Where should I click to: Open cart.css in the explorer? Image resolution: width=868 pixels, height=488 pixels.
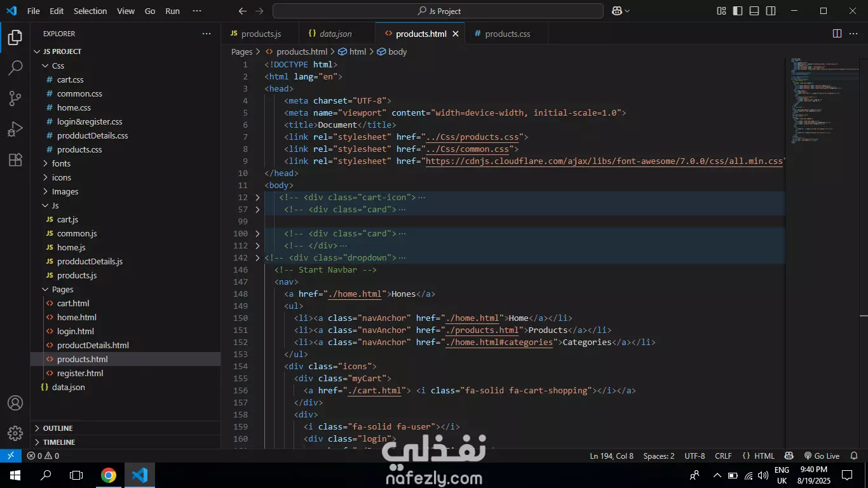126,79
